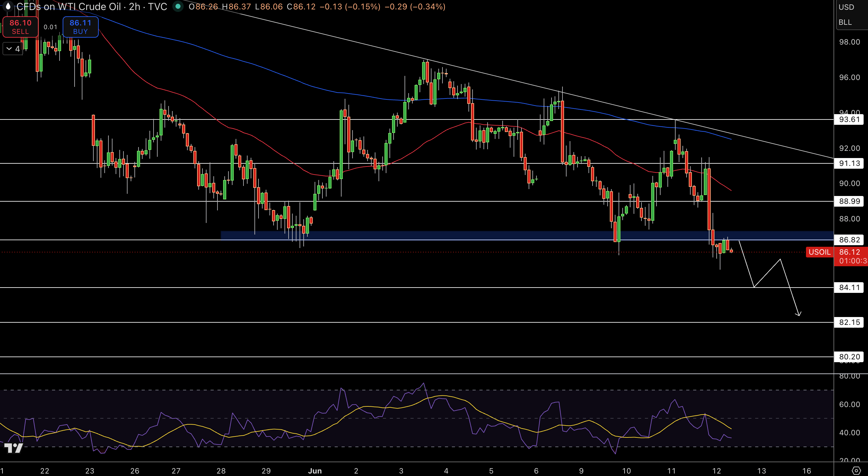Click the green market status dot
The width and height of the screenshot is (868, 476).
[178, 6]
